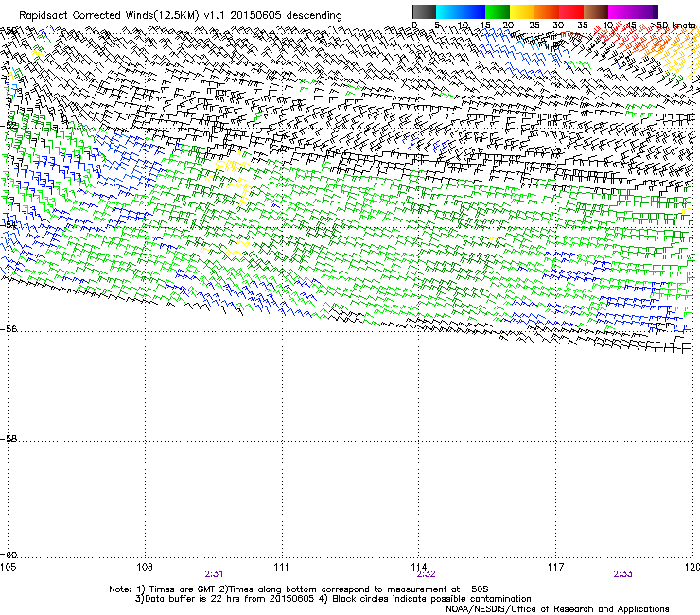The height and width of the screenshot is (615, 700).
Task: Click the brown 35-40 knots legend swatch
Action: click(x=596, y=11)
